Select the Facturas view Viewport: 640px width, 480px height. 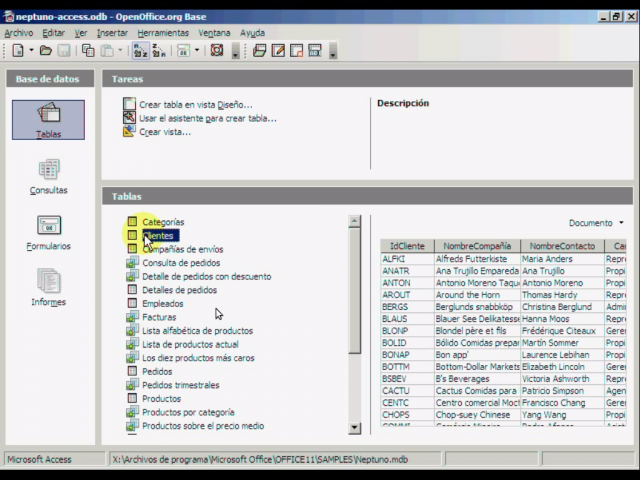(159, 317)
